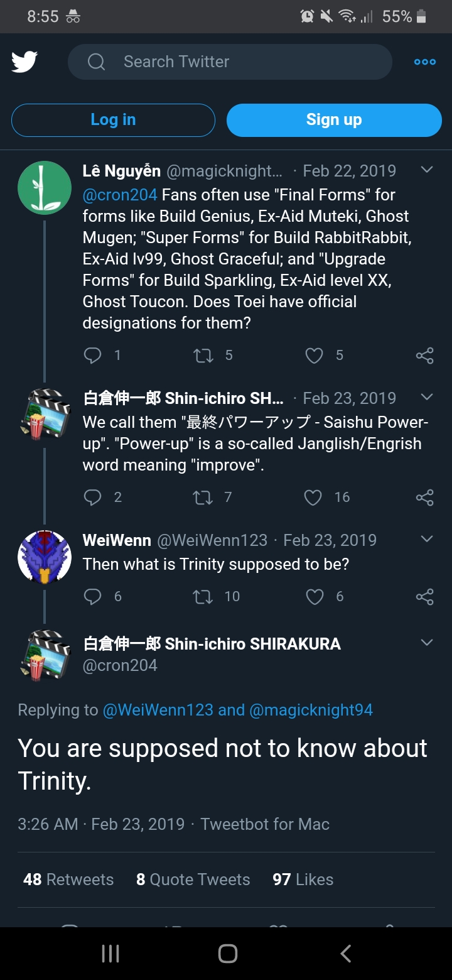Like the Saishu Power-up tweet
Screen dimensions: 452x980
coord(313,498)
